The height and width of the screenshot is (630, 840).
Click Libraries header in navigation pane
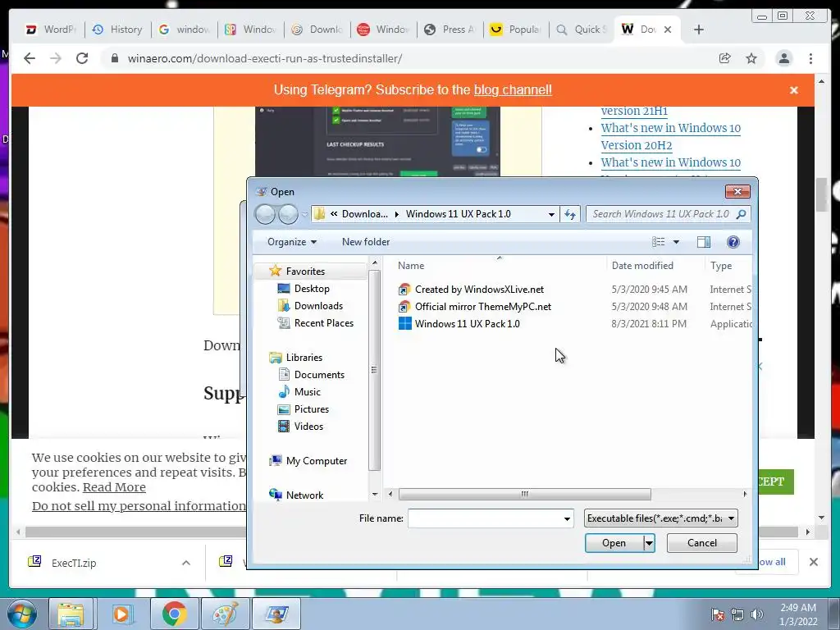pyautogui.click(x=304, y=358)
